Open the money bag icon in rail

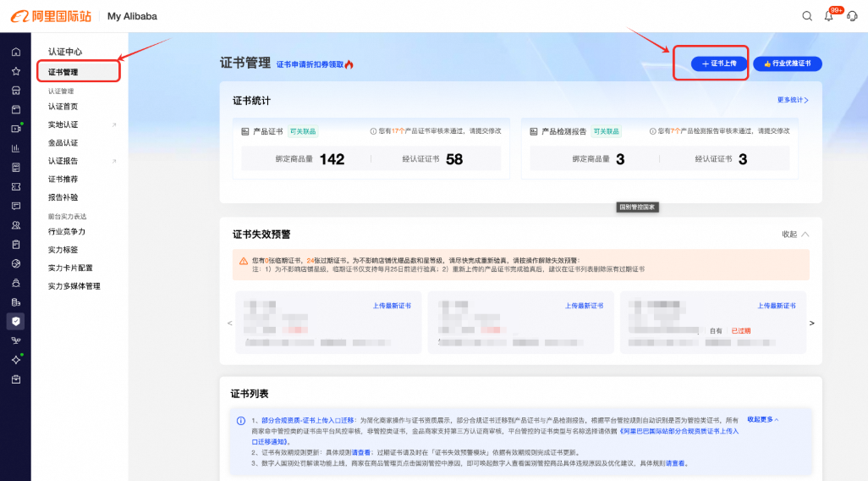pos(16,283)
